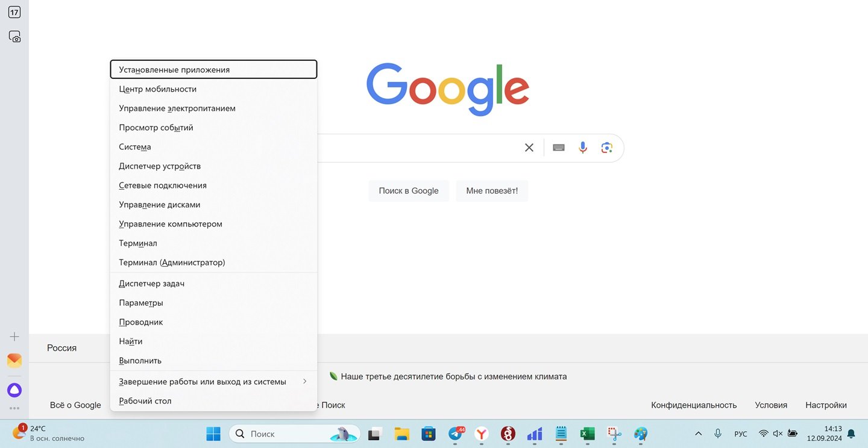This screenshot has width=868, height=448.
Task: Open the Условия footer link
Action: click(x=771, y=405)
